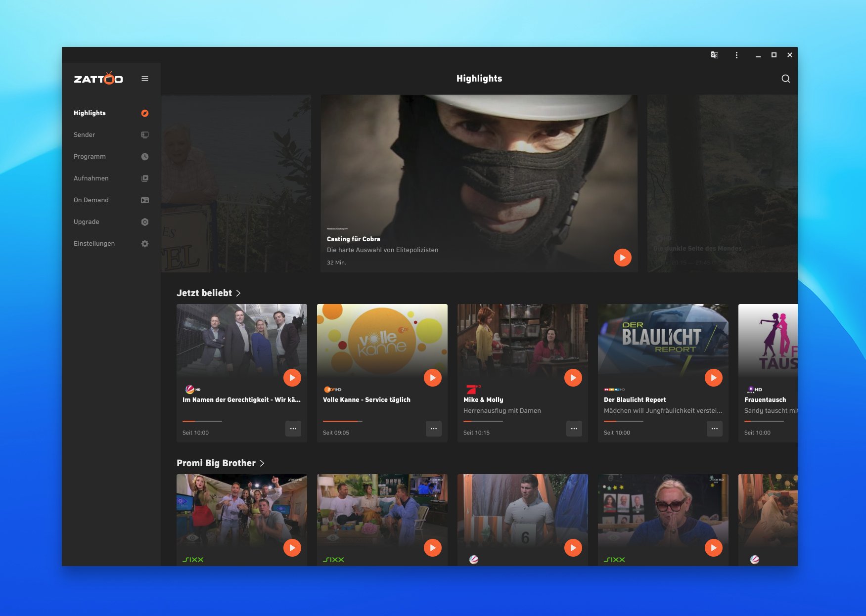Image resolution: width=866 pixels, height=616 pixels.
Task: Click the ProSieben HD channel logo
Action: 472,389
